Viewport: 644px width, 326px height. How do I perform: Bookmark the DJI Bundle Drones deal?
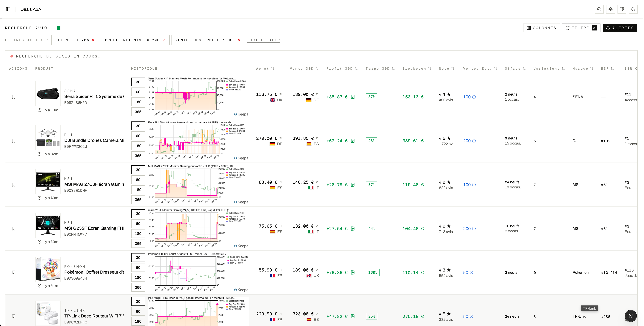click(14, 141)
